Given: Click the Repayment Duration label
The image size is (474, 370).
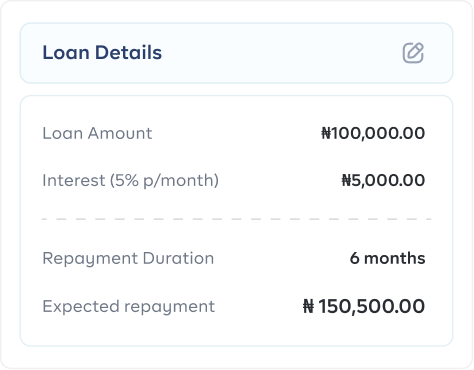Looking at the screenshot, I should (128, 259).
